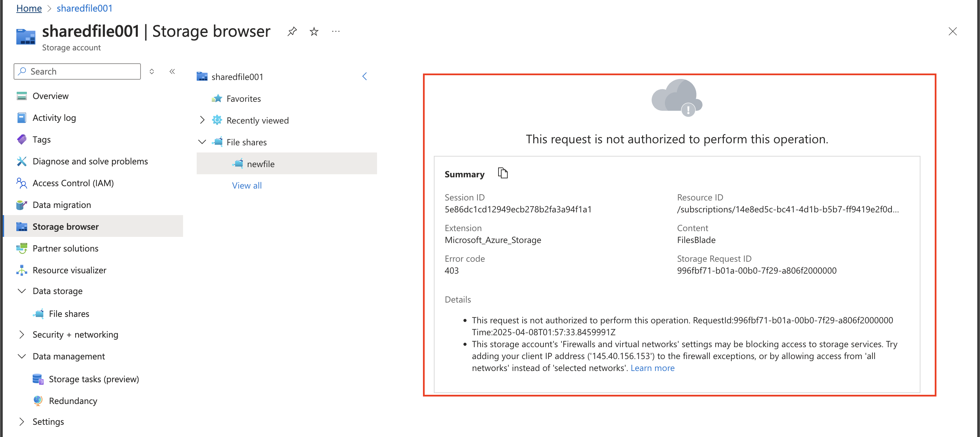Open the ellipsis more options menu

point(336,31)
